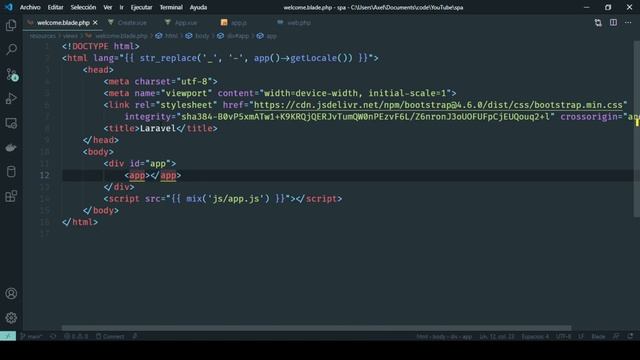640x360 pixels.
Task: Place cursor on the opening app tag
Action: (137, 176)
